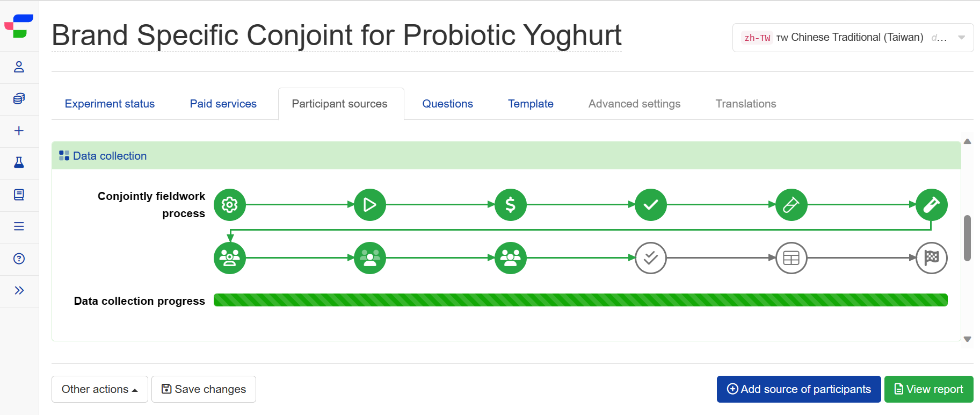Click the checkered flag final step icon
This screenshot has width=980, height=415.
point(932,258)
